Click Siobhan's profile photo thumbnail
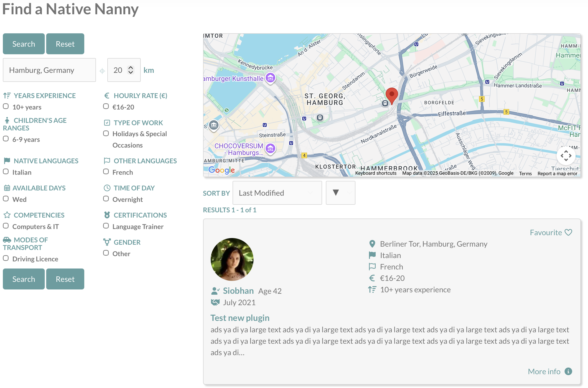The height and width of the screenshot is (388, 588). pyautogui.click(x=232, y=259)
